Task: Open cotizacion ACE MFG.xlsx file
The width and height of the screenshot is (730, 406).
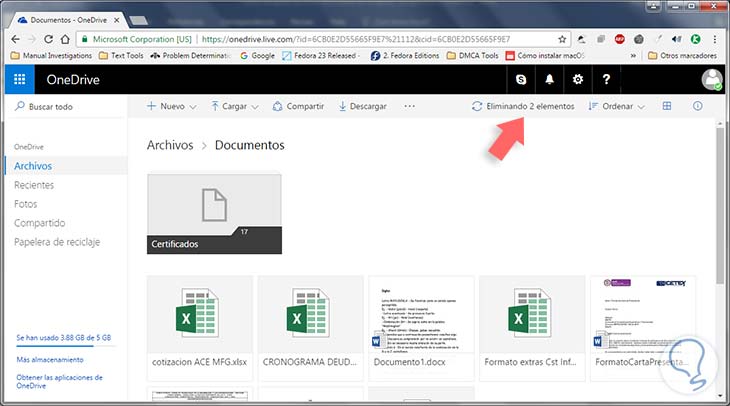Action: click(200, 328)
